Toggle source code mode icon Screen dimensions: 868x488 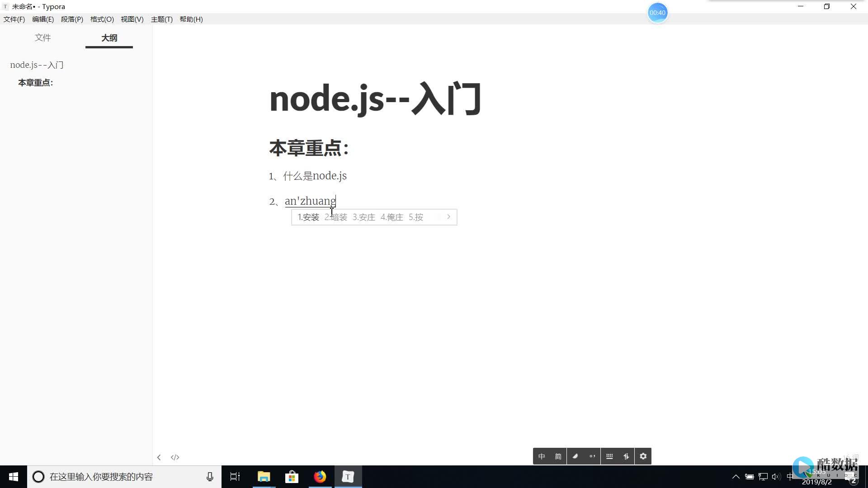tap(175, 457)
